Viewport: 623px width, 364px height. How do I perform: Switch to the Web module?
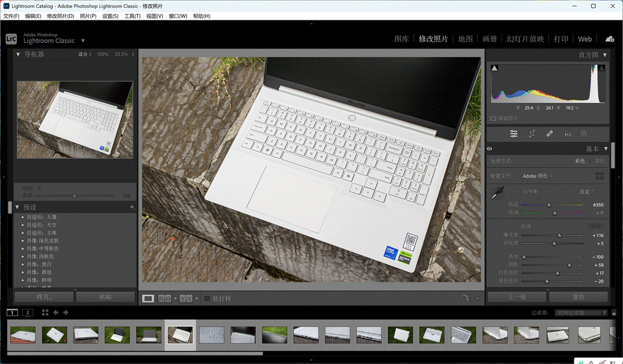[585, 39]
